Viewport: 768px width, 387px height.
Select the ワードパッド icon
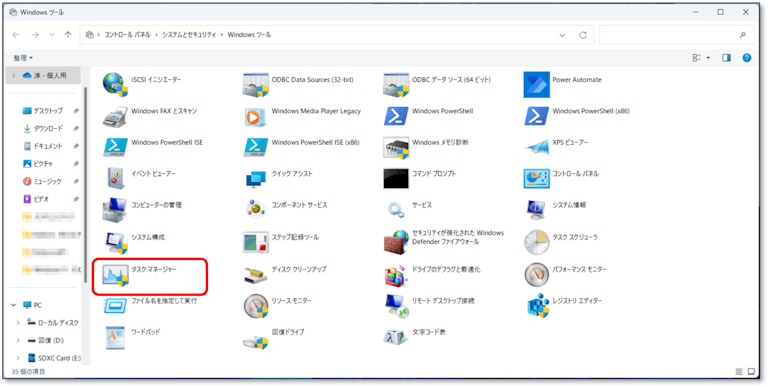116,338
